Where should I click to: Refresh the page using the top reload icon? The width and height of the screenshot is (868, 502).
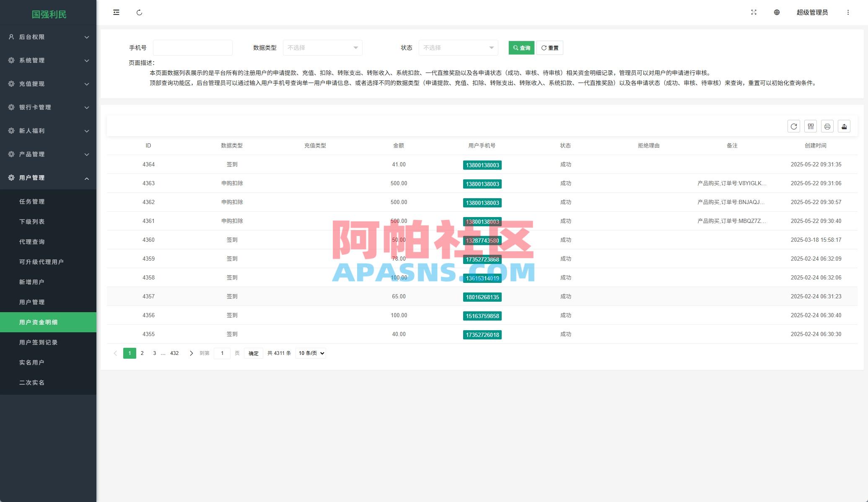point(140,12)
